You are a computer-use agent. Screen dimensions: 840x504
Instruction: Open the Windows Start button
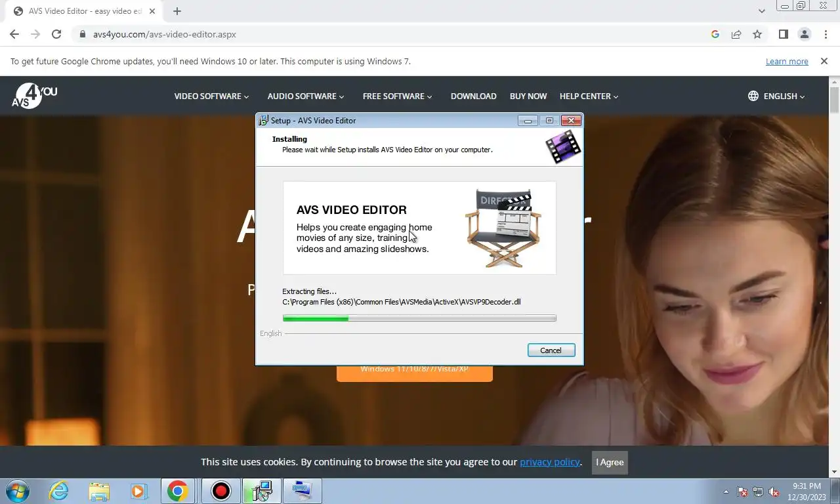coord(18,491)
